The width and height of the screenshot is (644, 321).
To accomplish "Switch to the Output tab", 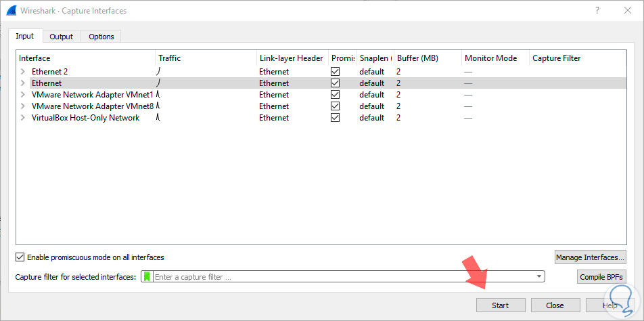I will click(x=62, y=37).
